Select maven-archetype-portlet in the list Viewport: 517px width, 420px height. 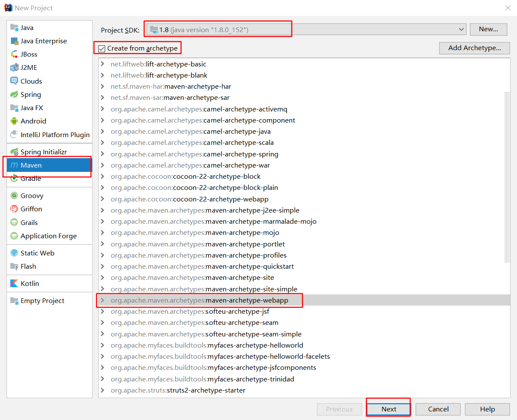pos(304,244)
